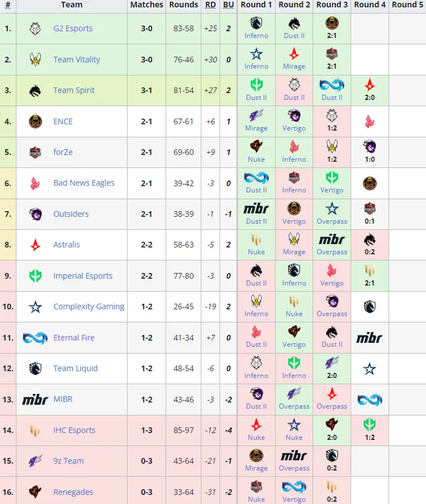Click the IHC Esports logo in Team column
This screenshot has height=504, width=426.
click(x=35, y=430)
